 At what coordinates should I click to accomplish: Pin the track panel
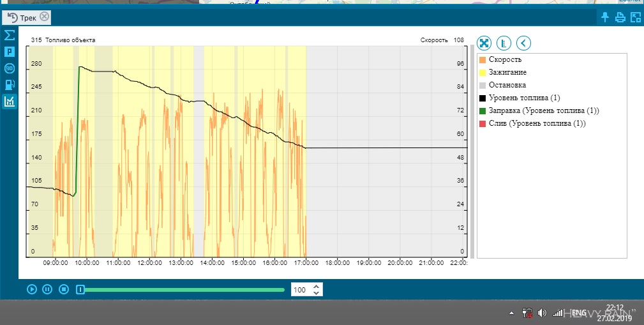click(605, 17)
